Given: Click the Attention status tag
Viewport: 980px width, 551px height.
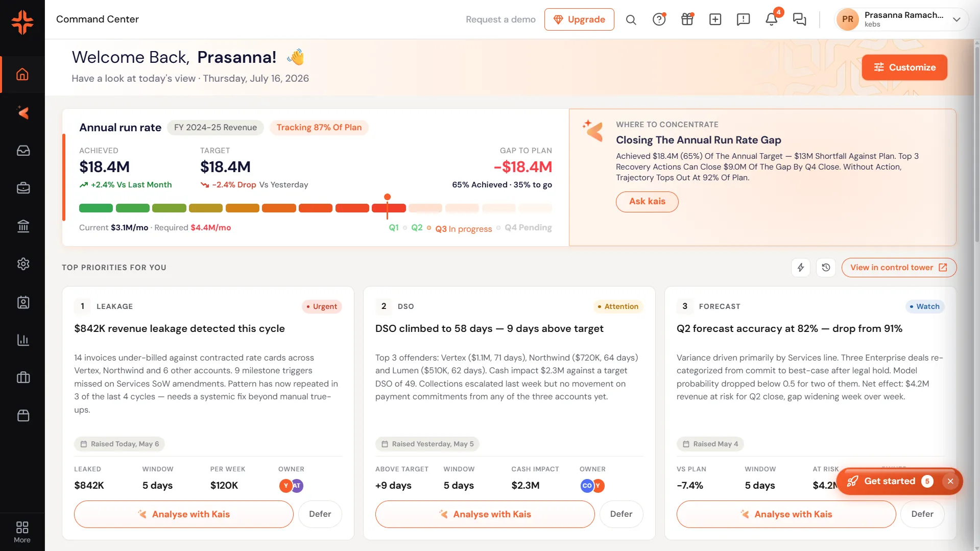Looking at the screenshot, I should coord(618,306).
